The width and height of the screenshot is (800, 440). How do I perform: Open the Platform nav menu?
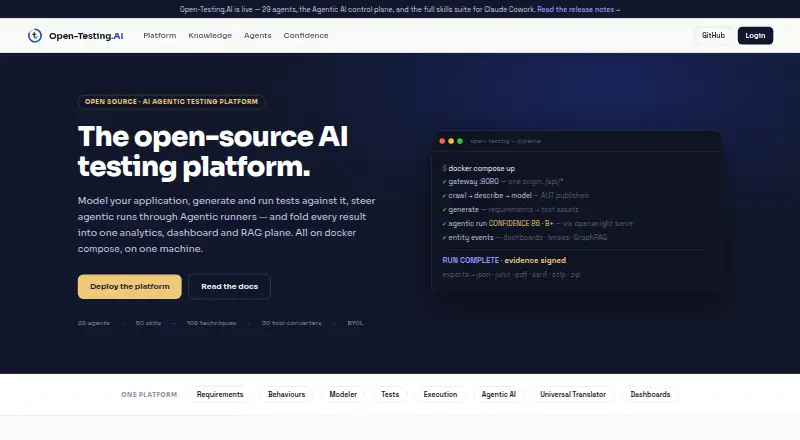coord(160,35)
